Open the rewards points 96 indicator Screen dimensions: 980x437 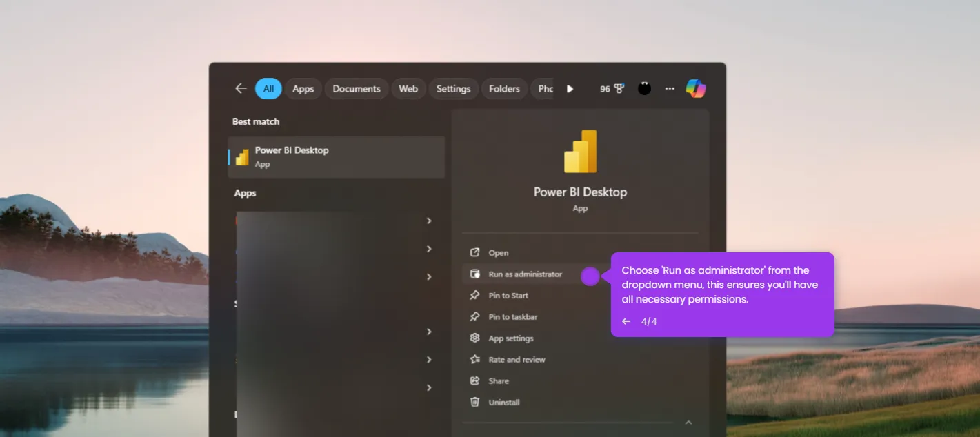pos(612,89)
